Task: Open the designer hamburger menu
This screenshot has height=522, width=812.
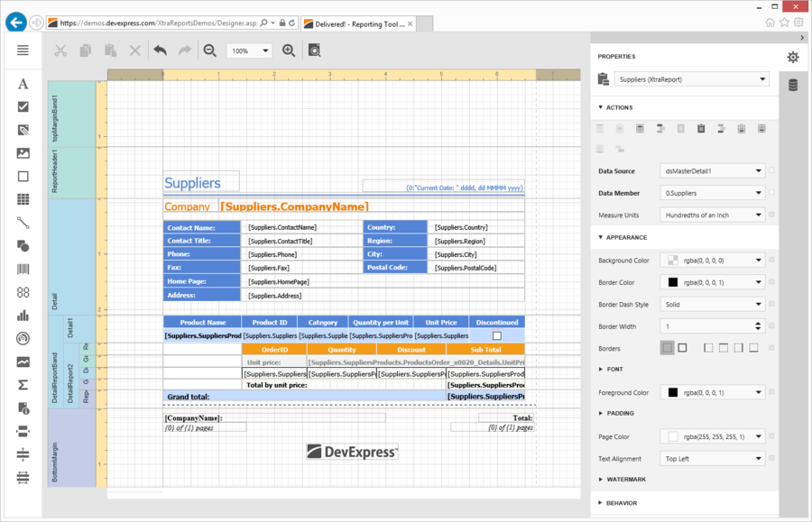Action: [x=22, y=50]
